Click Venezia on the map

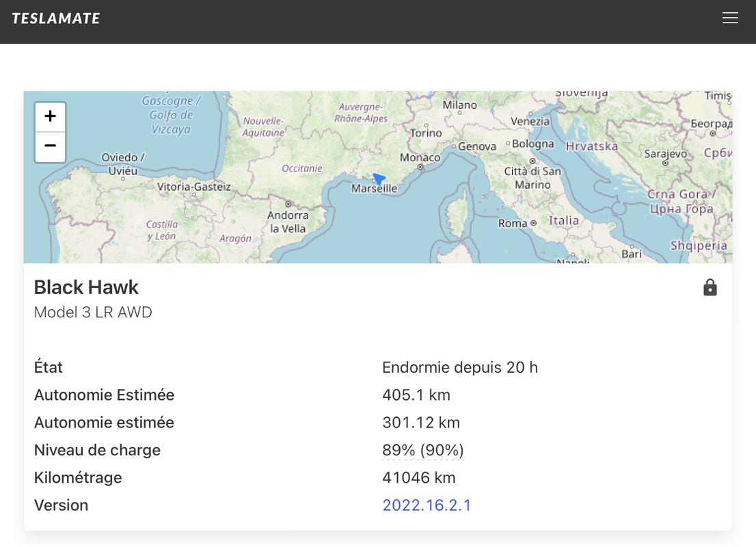tap(530, 121)
